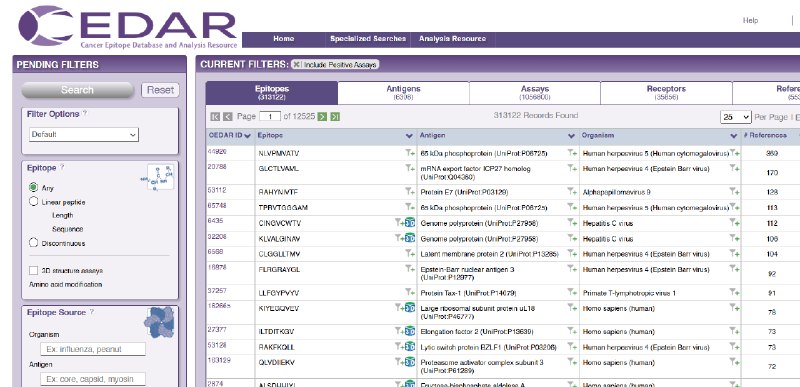Filter by organism Primate T-lymphotropic virus 1 icon
Screen dimensions: 800x387
[x=734, y=292]
